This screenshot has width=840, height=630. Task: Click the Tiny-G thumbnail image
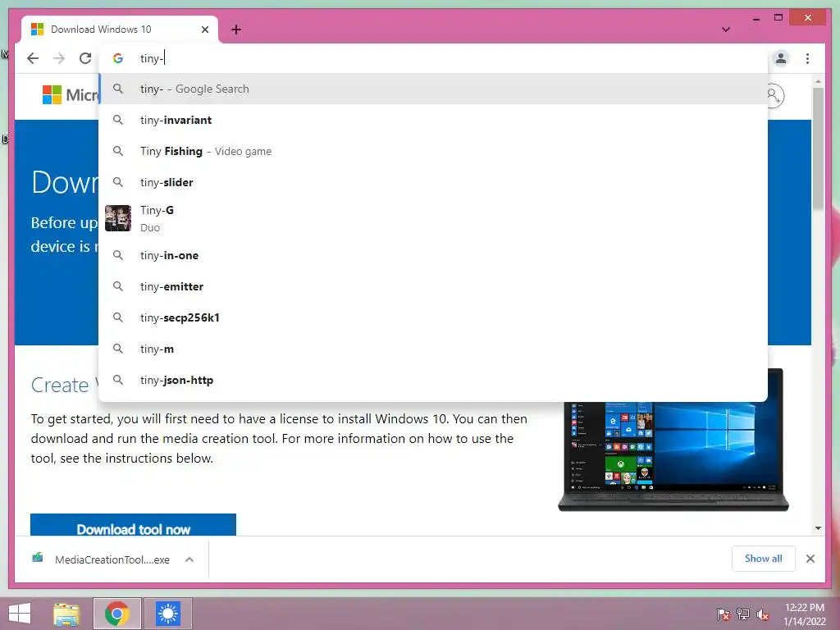pos(118,218)
